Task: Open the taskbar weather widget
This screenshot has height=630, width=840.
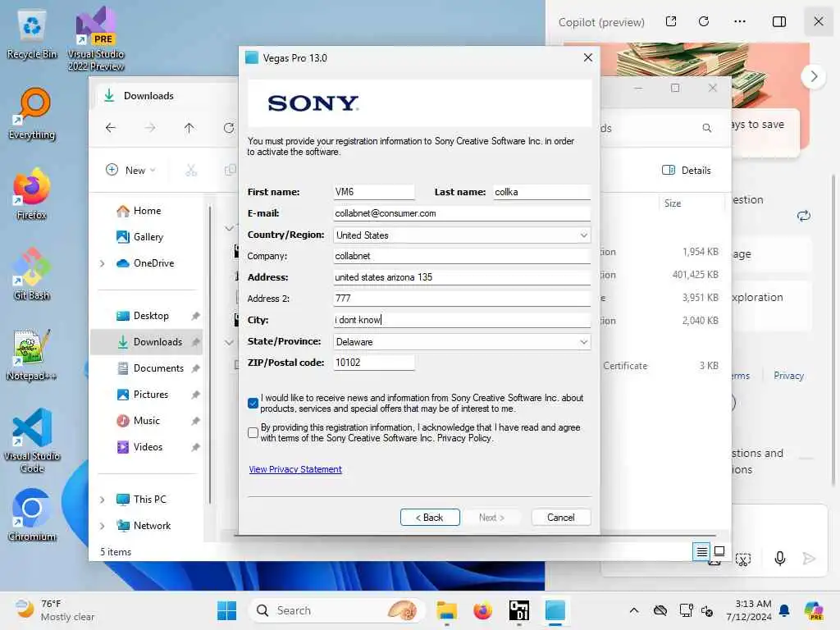Action: (55, 610)
